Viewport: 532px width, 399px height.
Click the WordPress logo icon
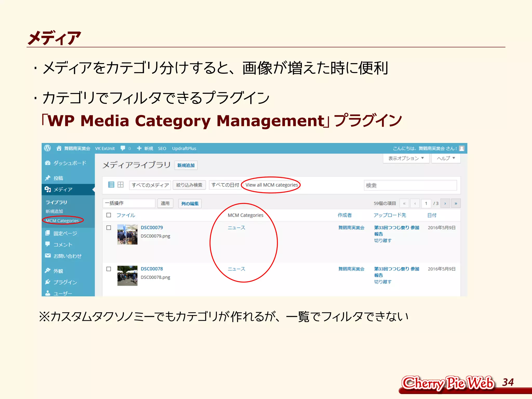(x=47, y=148)
